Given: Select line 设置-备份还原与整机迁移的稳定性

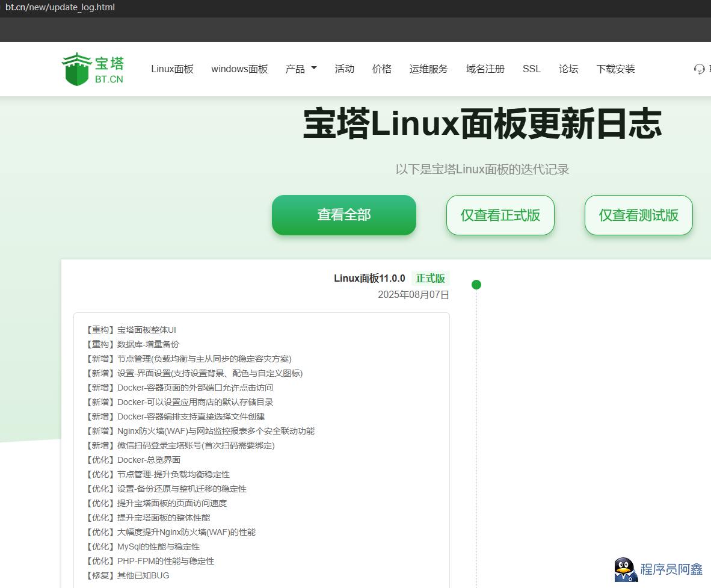Looking at the screenshot, I should point(165,489).
